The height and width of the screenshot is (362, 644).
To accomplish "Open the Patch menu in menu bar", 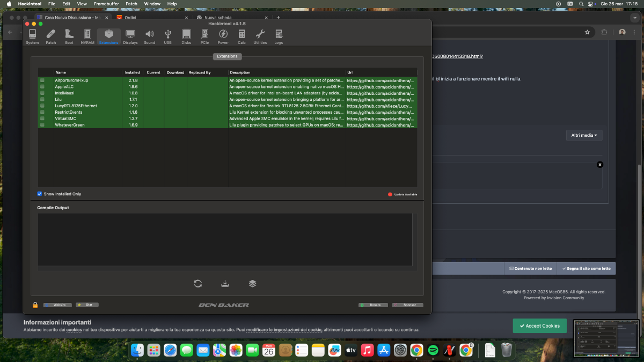I will [x=131, y=4].
